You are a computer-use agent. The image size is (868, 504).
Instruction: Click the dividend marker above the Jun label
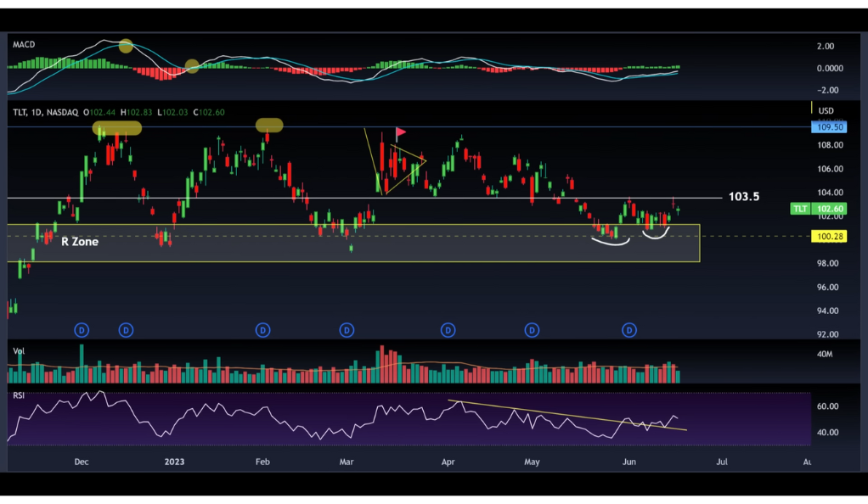click(628, 330)
